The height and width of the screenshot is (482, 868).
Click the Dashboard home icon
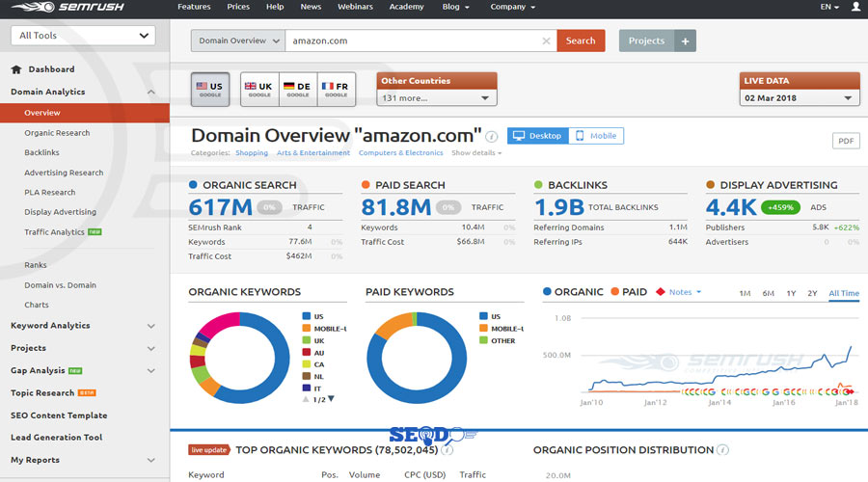(16, 69)
